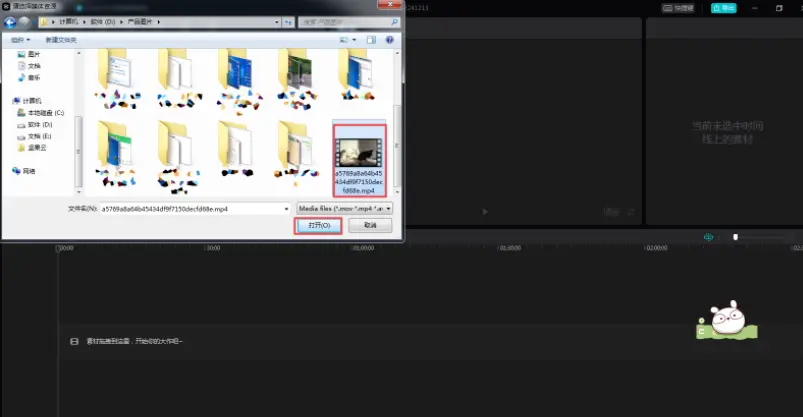Screen dimensions: 803x417
Task: Click the cyan 导出 export button
Action: (x=724, y=8)
